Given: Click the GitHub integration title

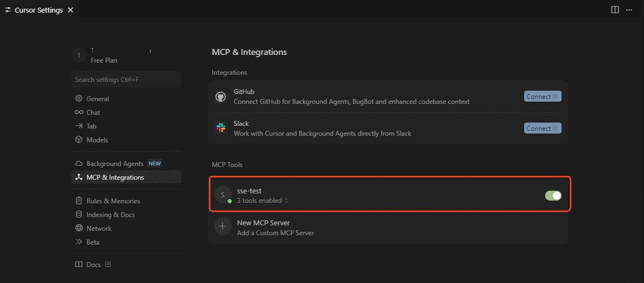Looking at the screenshot, I should pos(244,92).
